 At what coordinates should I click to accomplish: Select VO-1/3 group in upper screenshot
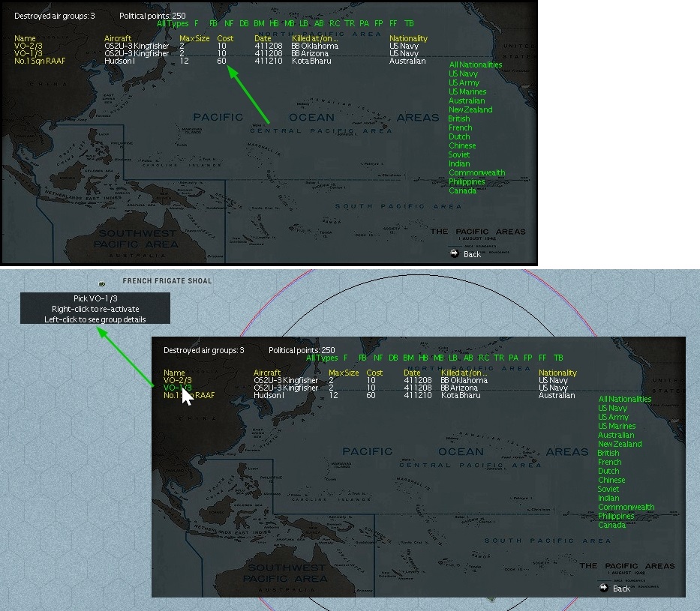[28, 53]
